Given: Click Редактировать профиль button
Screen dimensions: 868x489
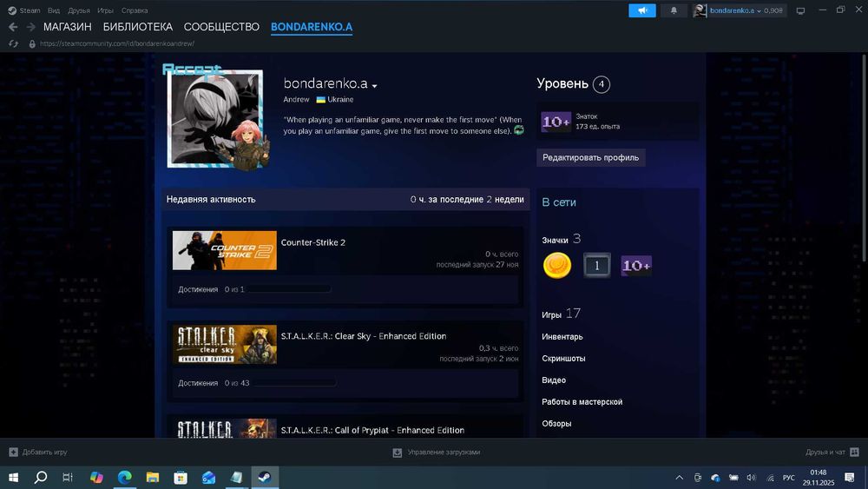Looking at the screenshot, I should coord(590,158).
